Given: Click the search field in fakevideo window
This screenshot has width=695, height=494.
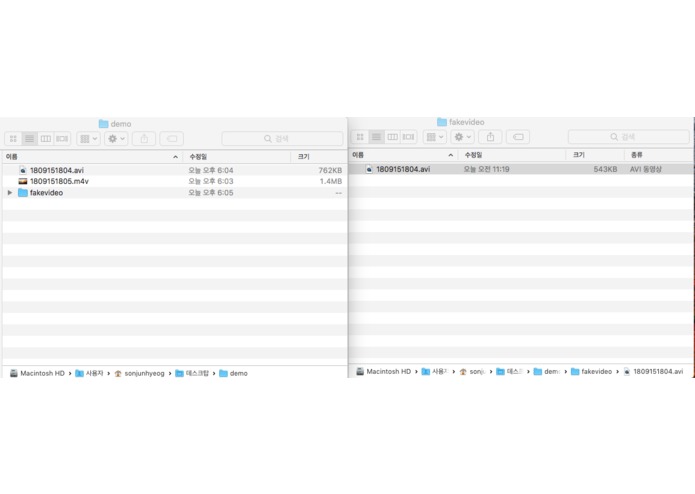Looking at the screenshot, I should pos(629,137).
